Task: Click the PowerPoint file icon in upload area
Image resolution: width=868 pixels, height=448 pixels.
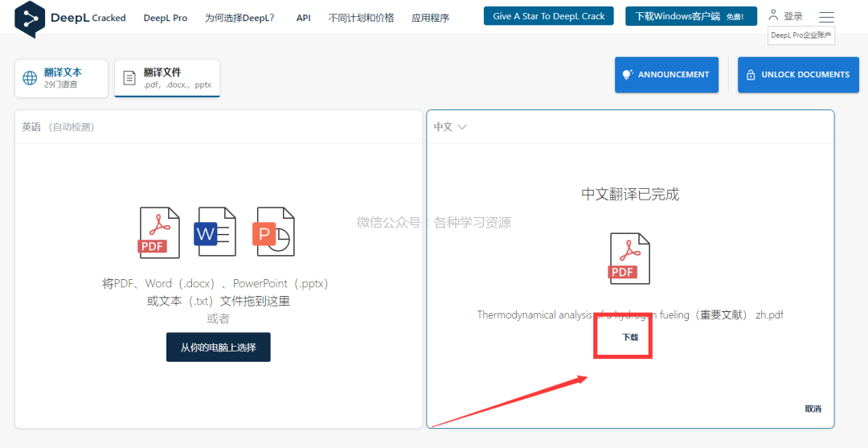Action: tap(273, 232)
